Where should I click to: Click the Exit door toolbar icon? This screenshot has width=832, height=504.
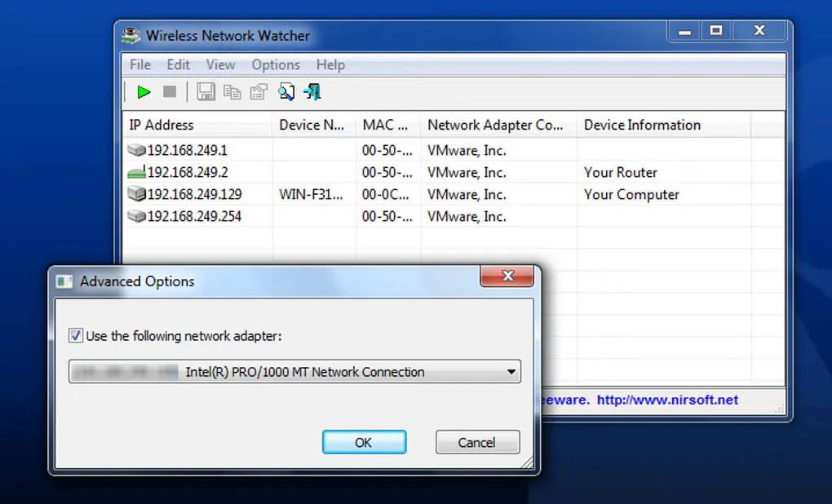point(312,92)
